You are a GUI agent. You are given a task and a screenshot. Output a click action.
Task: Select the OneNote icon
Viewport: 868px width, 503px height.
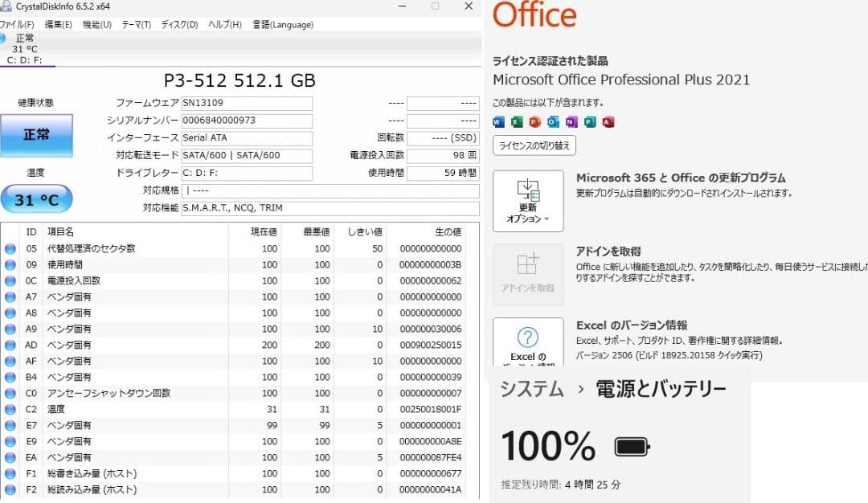(x=571, y=122)
